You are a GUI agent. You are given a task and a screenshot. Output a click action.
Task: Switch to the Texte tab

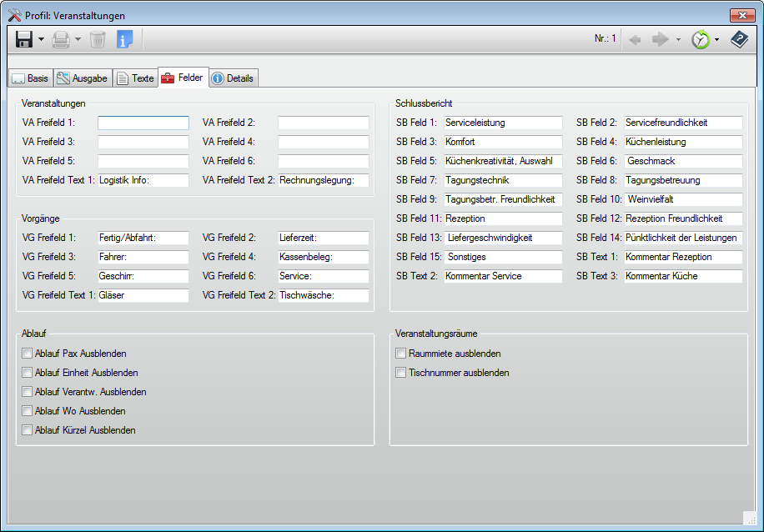tap(135, 78)
